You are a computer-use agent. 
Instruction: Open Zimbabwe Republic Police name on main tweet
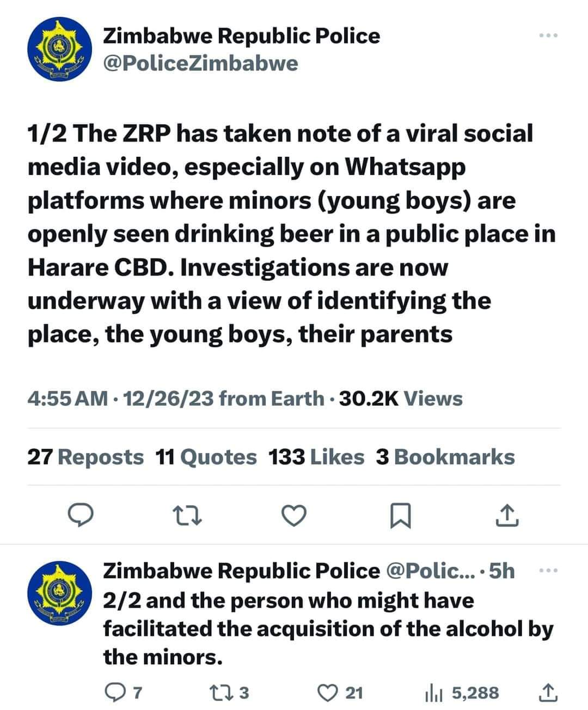click(x=242, y=36)
